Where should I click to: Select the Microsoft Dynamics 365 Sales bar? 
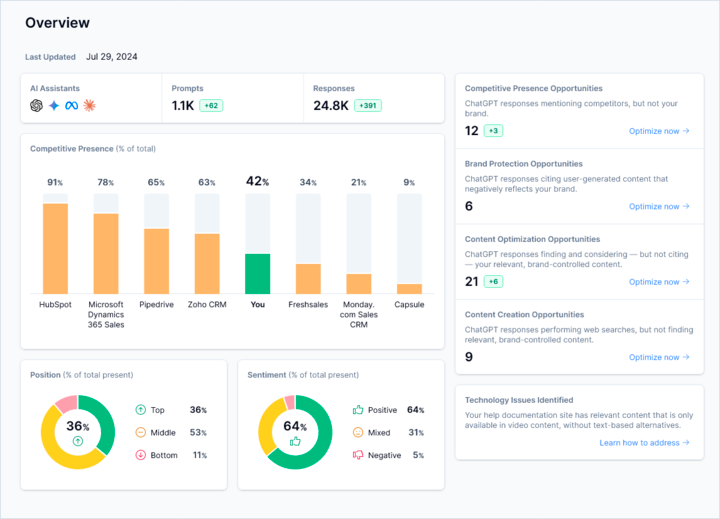[106, 254]
